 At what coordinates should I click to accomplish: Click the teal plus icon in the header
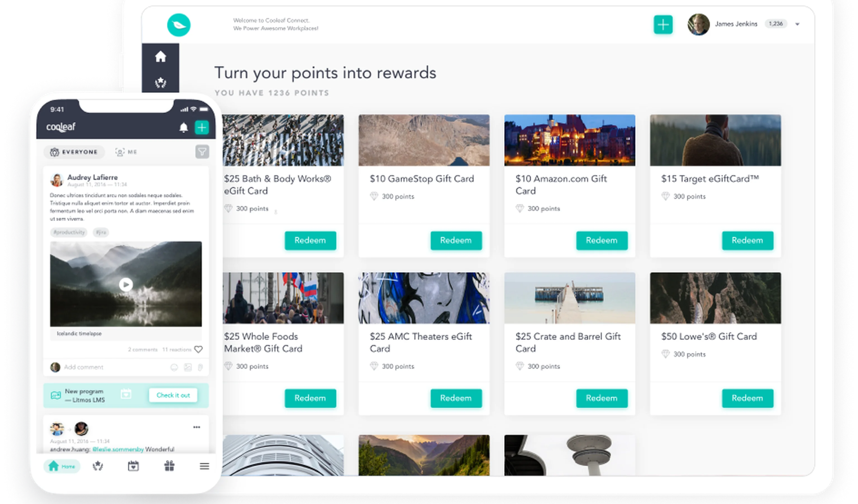[x=663, y=24]
